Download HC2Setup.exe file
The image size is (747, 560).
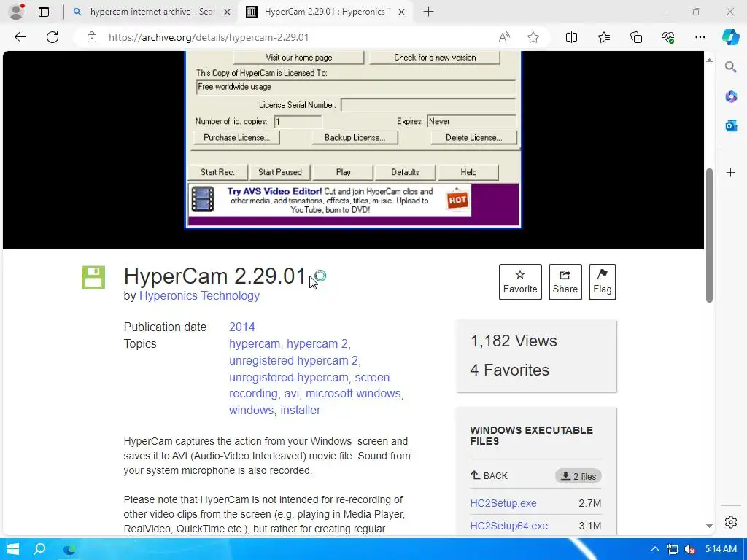click(x=503, y=503)
